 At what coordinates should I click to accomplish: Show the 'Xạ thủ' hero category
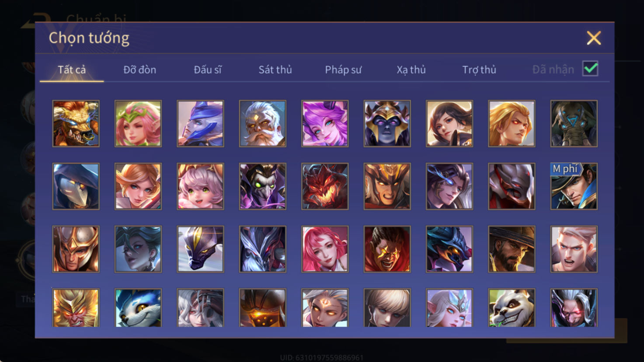coord(411,70)
